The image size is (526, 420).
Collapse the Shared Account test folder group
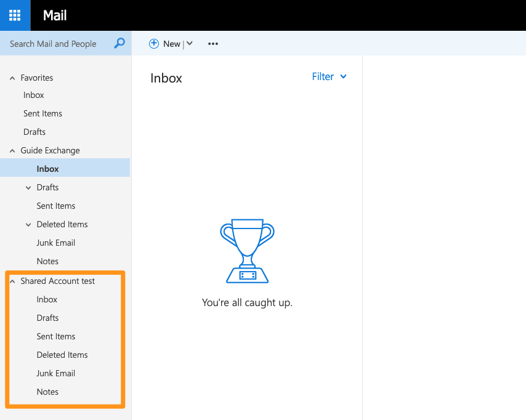point(12,281)
